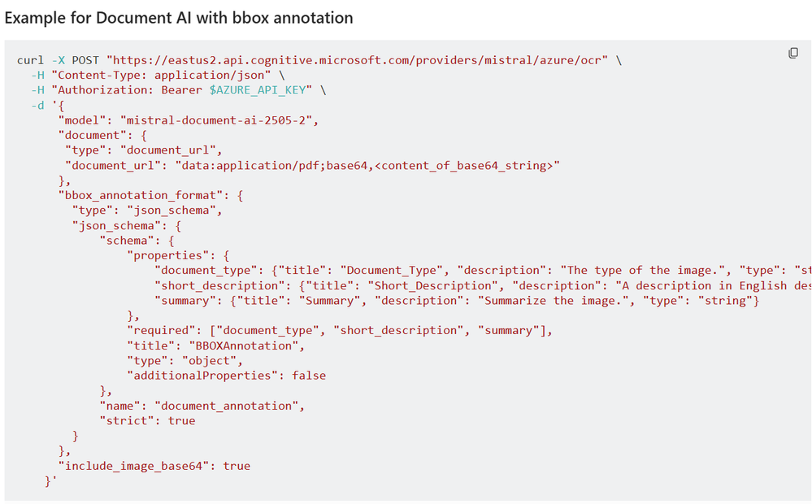The image size is (812, 504).
Task: Click the model value mistral-document-ai-2505-2
Action: 216,120
